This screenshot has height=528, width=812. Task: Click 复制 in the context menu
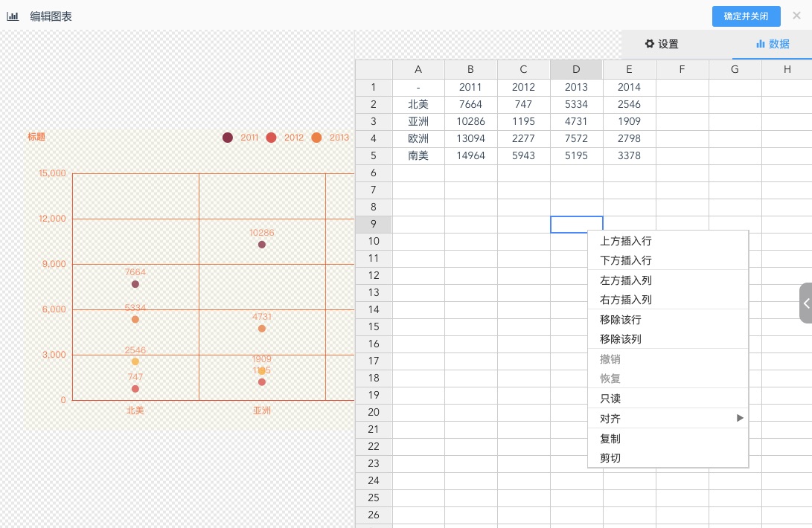610,439
